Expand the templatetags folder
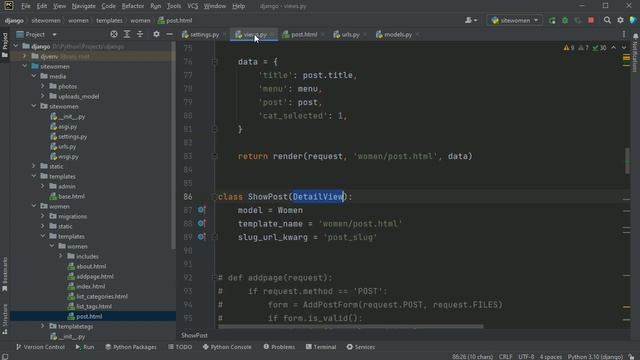This screenshot has width=640, height=360. (43, 326)
